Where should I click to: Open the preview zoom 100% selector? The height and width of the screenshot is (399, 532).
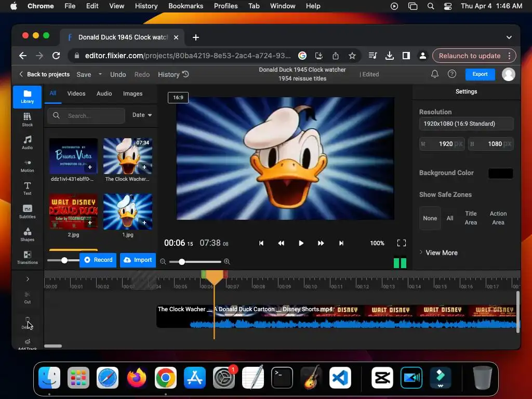click(377, 243)
